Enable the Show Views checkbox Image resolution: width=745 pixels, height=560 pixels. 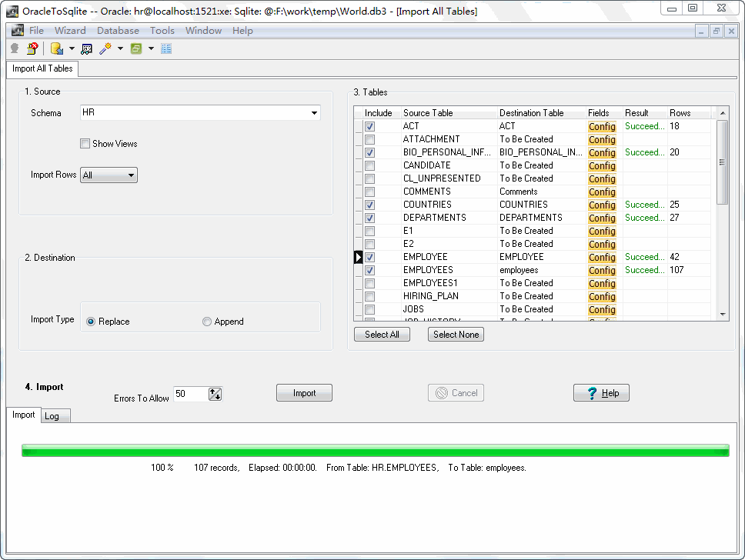pyautogui.click(x=85, y=143)
